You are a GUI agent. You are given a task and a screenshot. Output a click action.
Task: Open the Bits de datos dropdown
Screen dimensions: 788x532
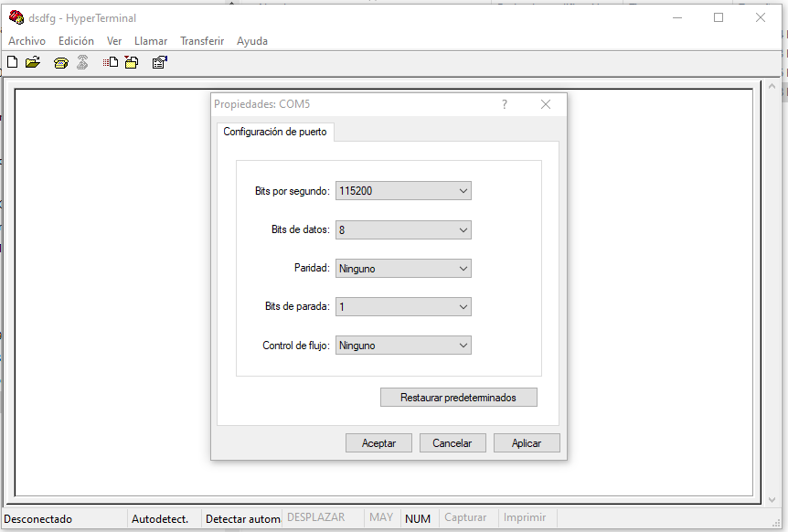[403, 230]
